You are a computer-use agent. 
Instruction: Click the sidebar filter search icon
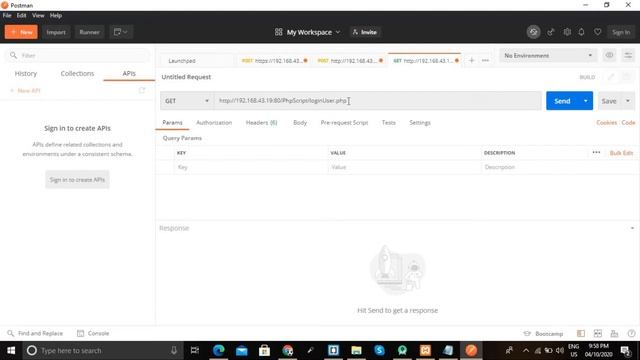pyautogui.click(x=13, y=55)
